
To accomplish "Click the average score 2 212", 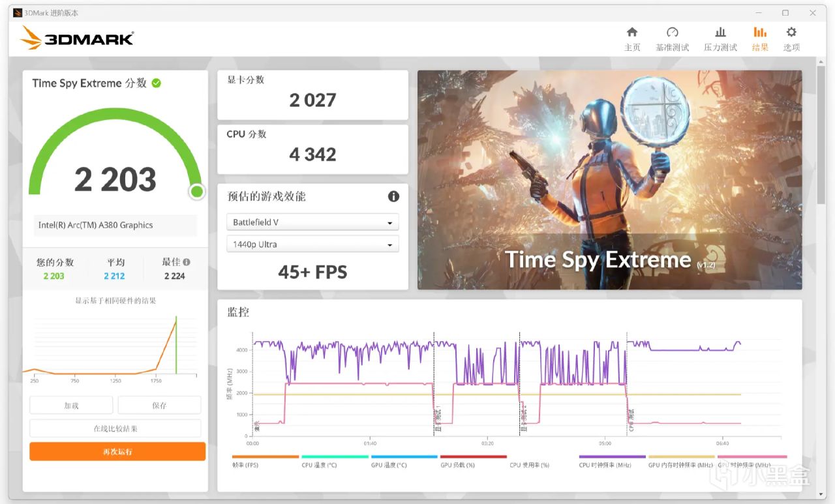I will click(114, 276).
